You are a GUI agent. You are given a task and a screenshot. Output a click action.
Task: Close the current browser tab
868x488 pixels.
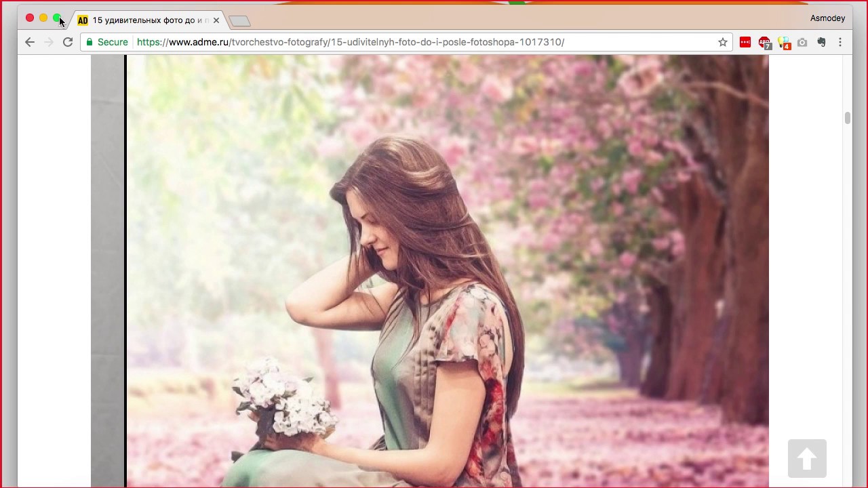216,20
